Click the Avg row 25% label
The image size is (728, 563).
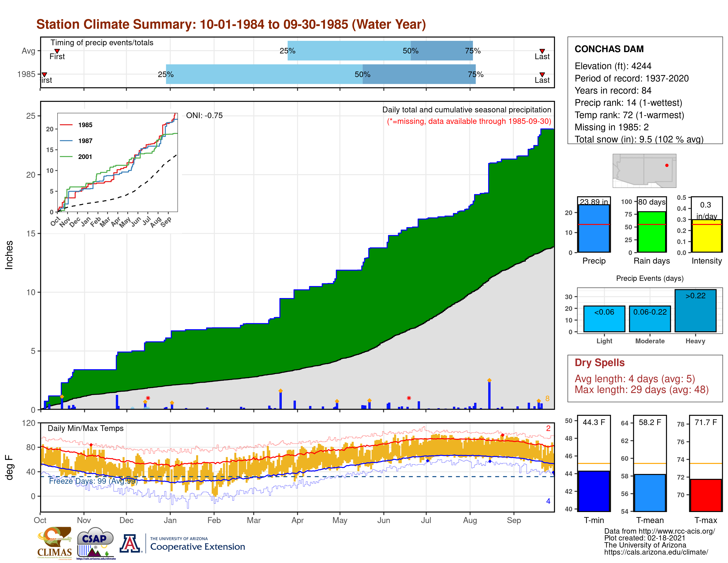click(x=287, y=51)
